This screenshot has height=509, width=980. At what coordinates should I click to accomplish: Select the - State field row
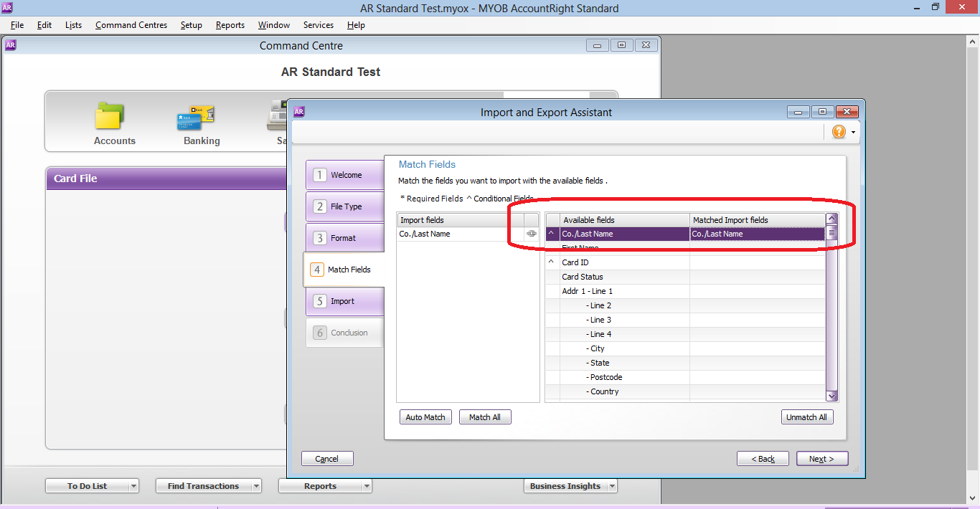[x=624, y=363]
